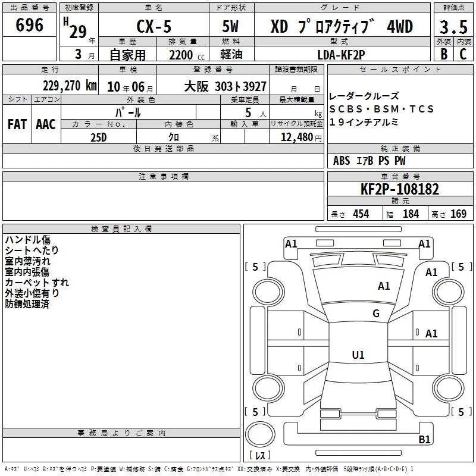This screenshot has height=476, width=476.
Task: Click inspector note 防錆処理済
Action: (x=27, y=304)
